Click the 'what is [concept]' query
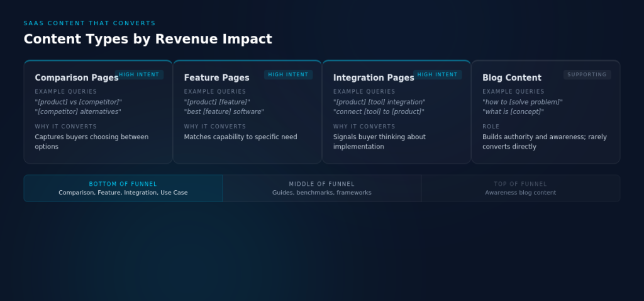Screen dimensions: 644x301 click(513, 112)
